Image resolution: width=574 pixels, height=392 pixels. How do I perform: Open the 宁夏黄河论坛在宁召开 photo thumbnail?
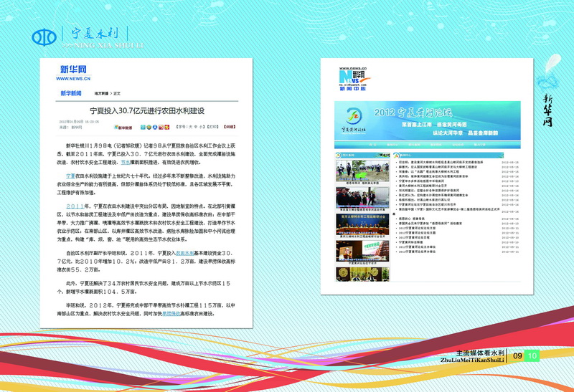tap(362, 251)
